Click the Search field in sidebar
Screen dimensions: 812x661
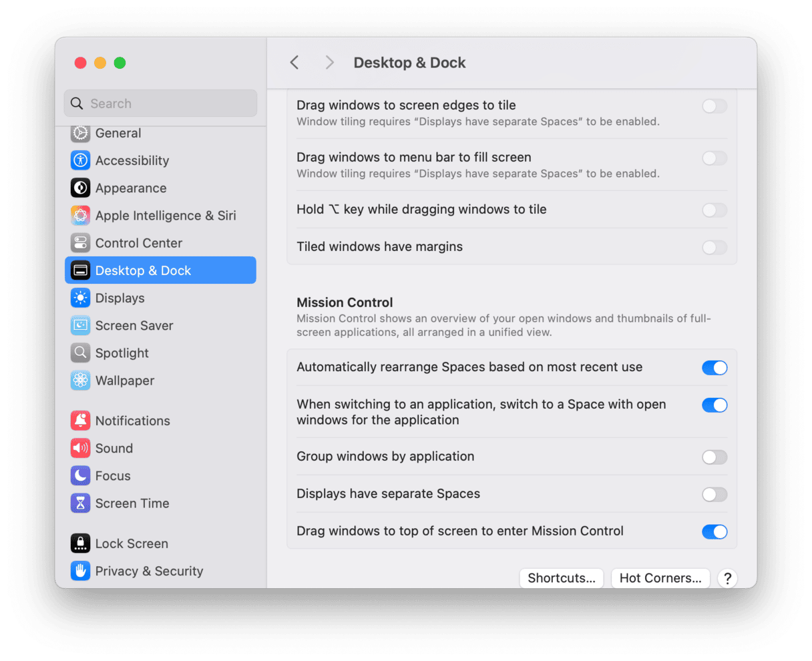(x=160, y=103)
